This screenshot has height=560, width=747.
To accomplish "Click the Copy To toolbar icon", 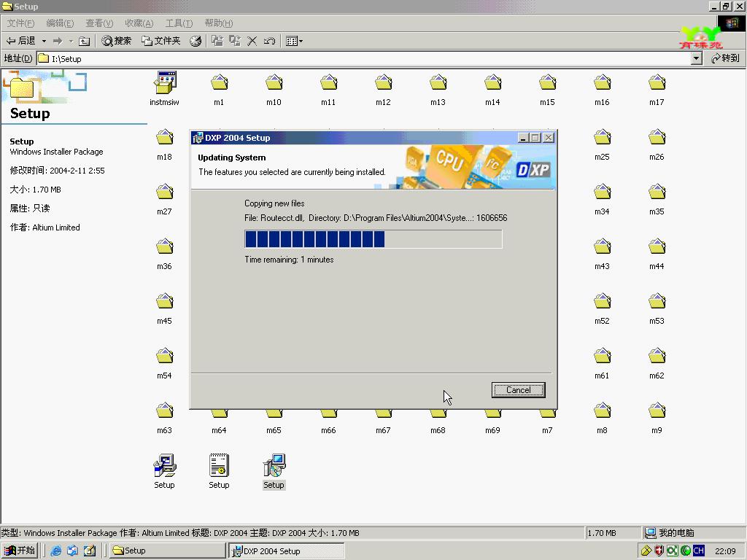I will pos(234,41).
